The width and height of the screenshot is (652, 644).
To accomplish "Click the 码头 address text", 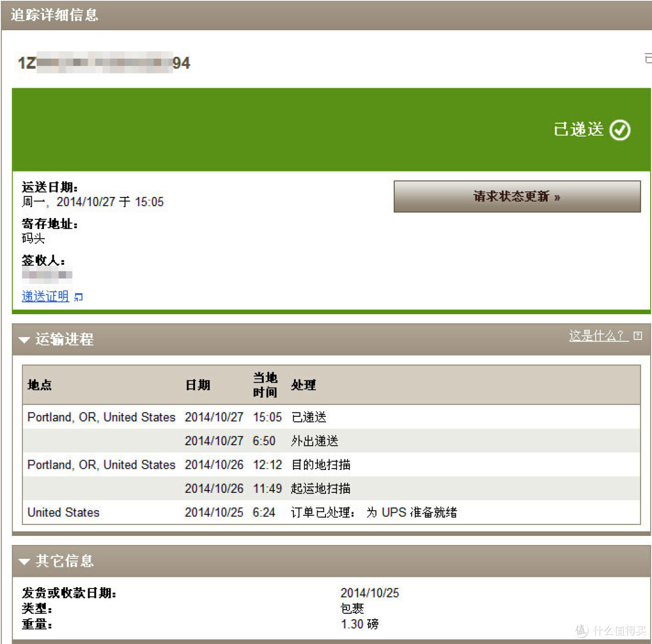I will click(33, 238).
